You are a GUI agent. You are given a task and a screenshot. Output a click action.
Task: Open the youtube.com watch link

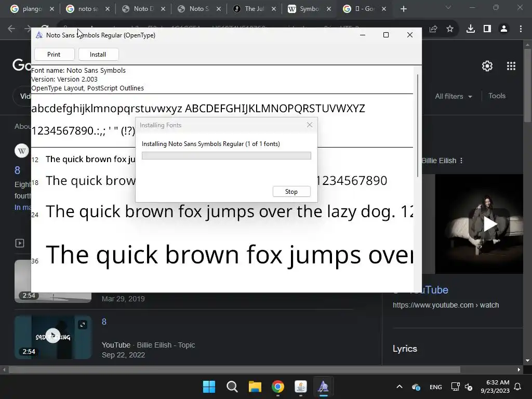pyautogui.click(x=445, y=305)
